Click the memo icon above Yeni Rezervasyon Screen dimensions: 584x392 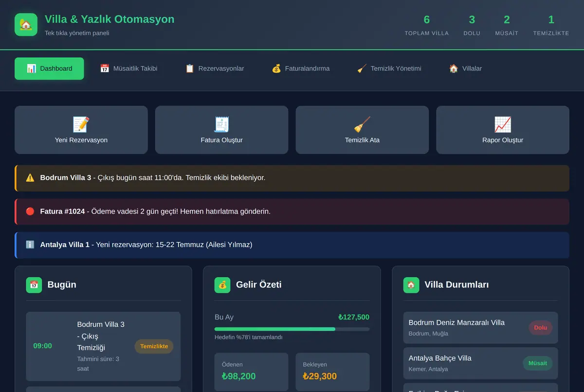click(x=81, y=125)
